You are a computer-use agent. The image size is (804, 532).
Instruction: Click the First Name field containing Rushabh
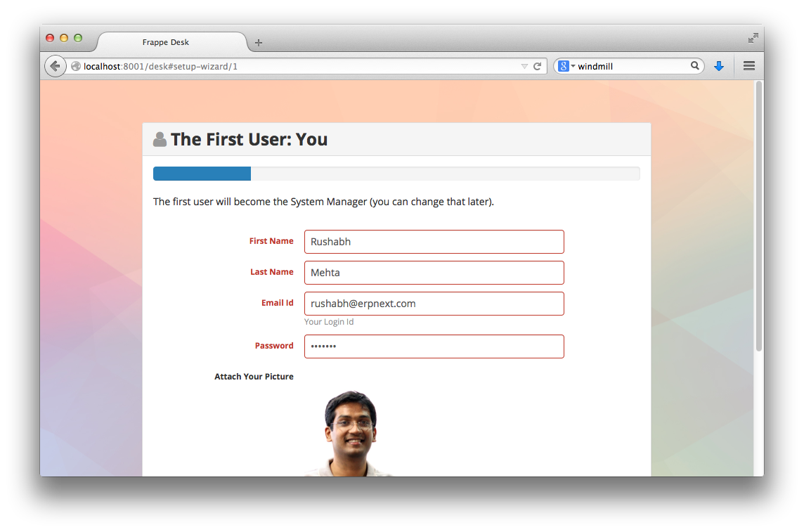coord(434,242)
